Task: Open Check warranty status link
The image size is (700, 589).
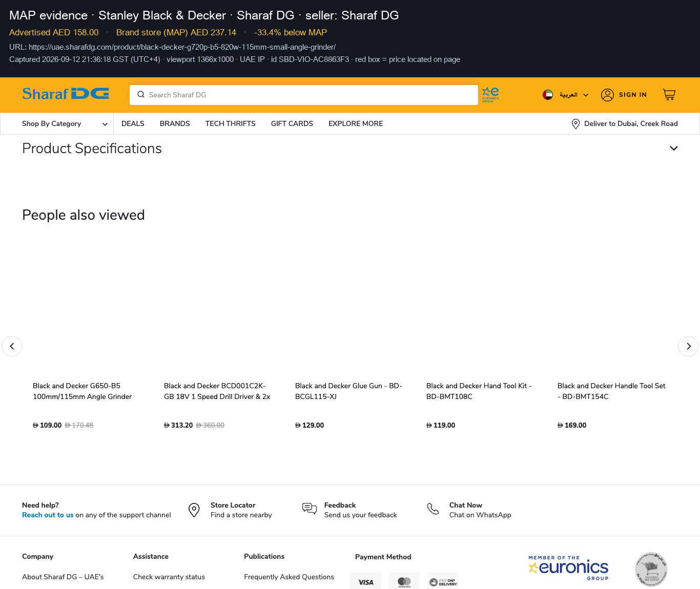Action: tap(169, 577)
